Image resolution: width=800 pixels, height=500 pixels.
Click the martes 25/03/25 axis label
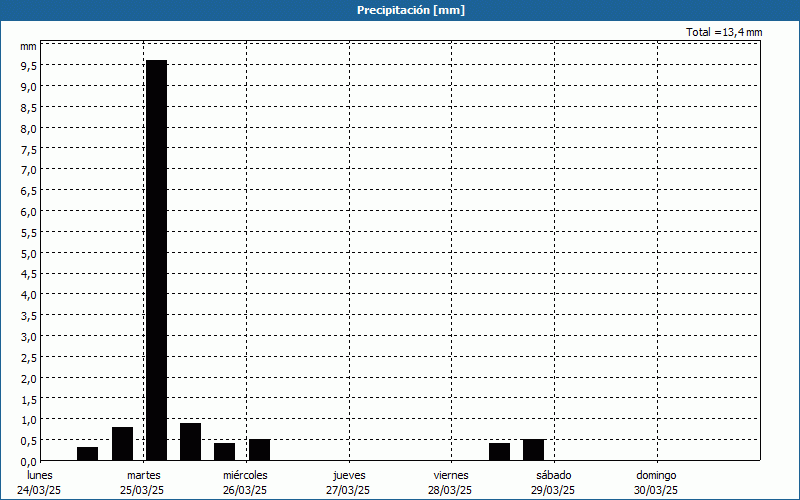click(x=143, y=483)
